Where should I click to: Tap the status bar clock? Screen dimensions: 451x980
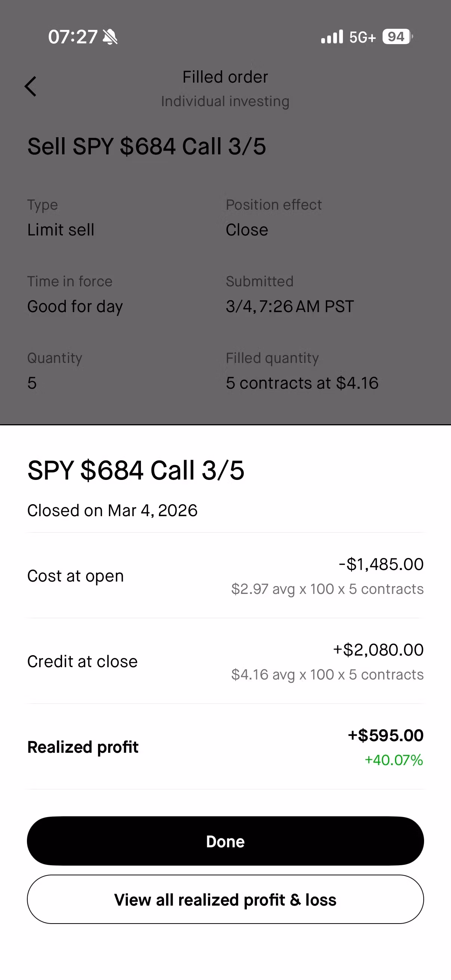pyautogui.click(x=73, y=37)
